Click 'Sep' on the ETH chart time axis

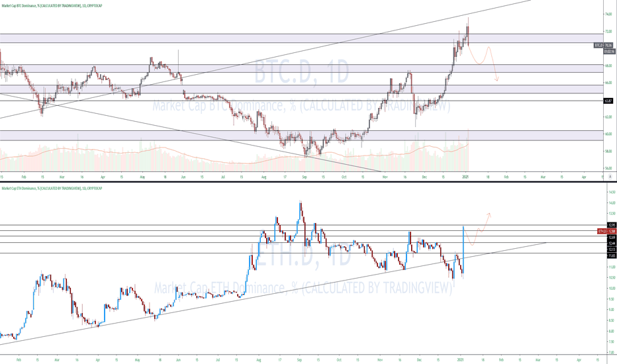point(299,359)
